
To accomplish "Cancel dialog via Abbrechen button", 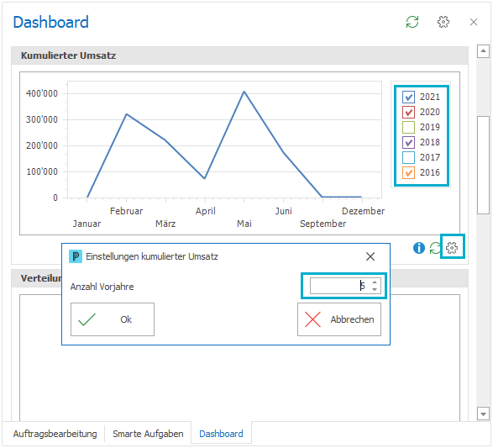I will 339,319.
